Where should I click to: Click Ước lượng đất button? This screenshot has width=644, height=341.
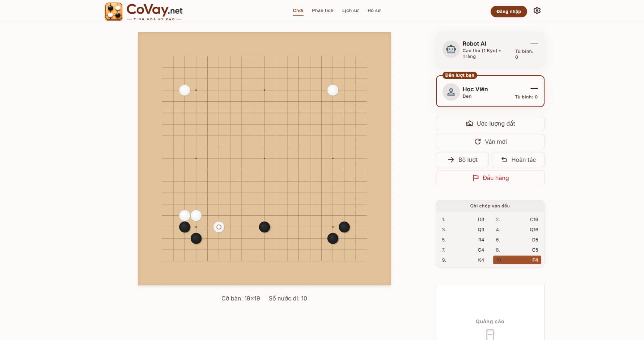490,123
